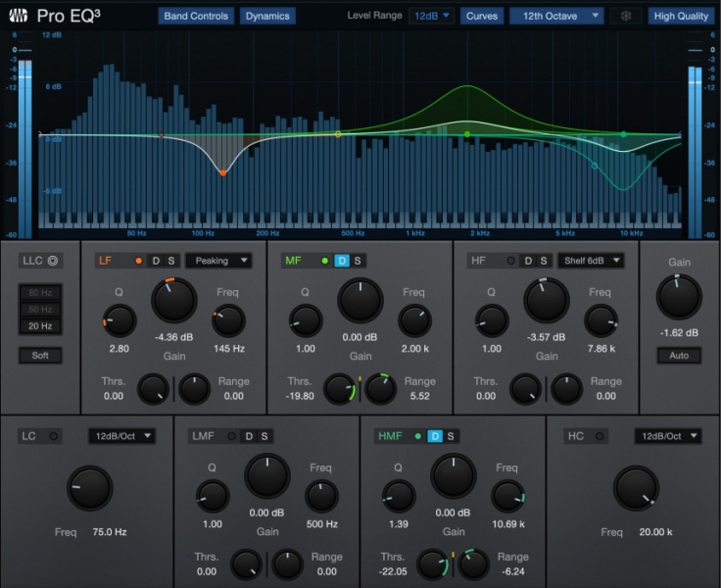Screen dimensions: 721x588
Task: Open the LF Peaking filter type dropdown
Action: pos(218,261)
